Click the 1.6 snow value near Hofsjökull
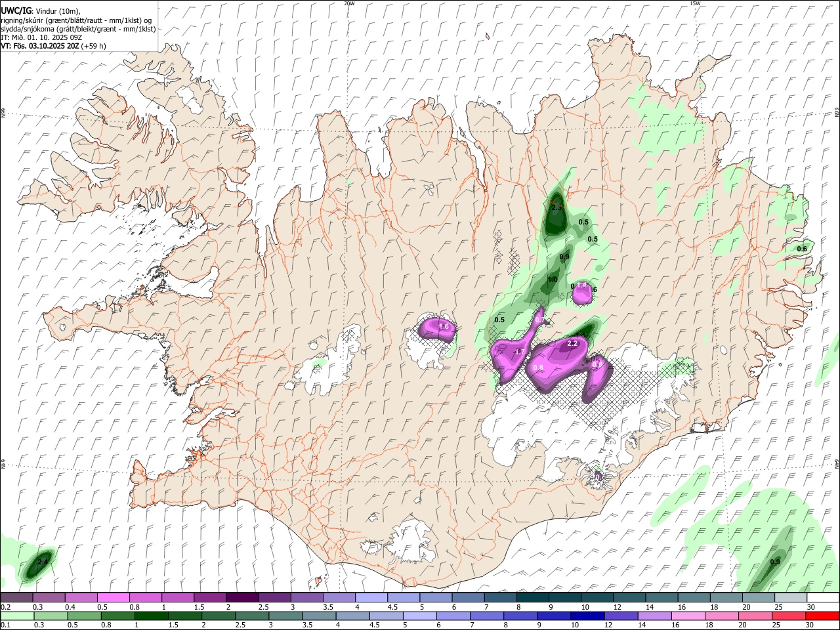Viewport: 840px width, 630px height. (x=444, y=327)
